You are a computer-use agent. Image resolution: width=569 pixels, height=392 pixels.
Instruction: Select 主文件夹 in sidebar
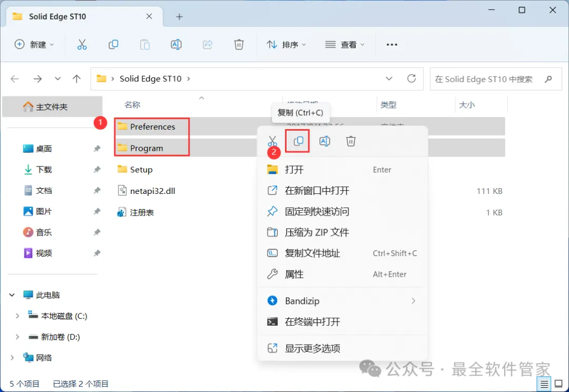pyautogui.click(x=52, y=107)
